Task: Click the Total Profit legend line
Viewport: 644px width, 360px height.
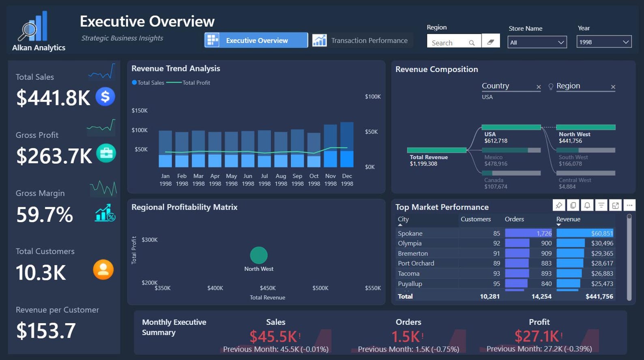Action: [x=174, y=82]
